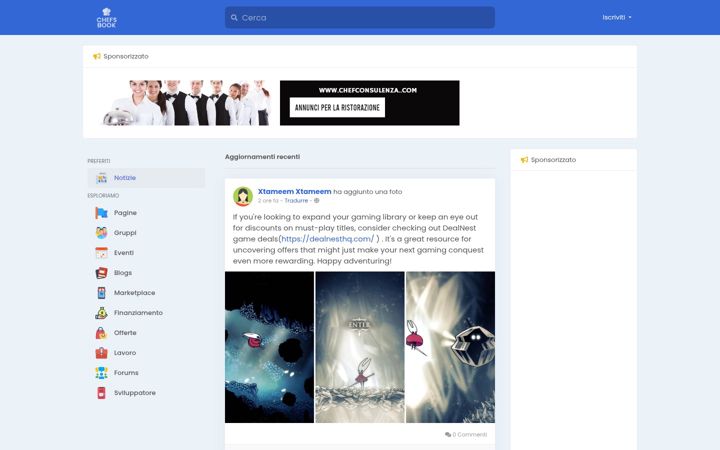Open Xtameem Xtameem's avatar
720x450 pixels.
point(243,197)
